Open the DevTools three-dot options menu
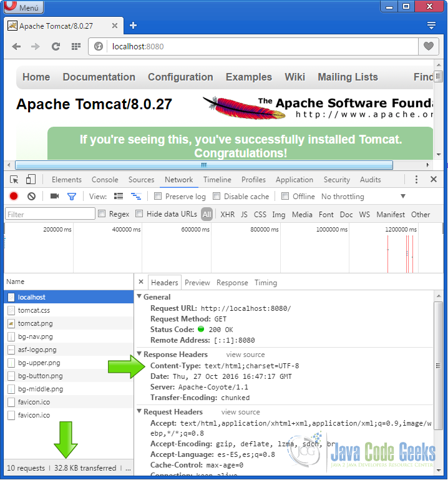The height and width of the screenshot is (480, 448). point(416,179)
